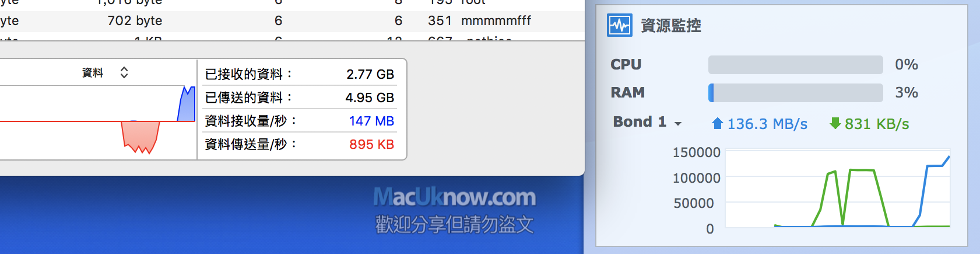Viewport: 980px width, 254px height.
Task: Click the 136.3 MB/s upload speed
Action: (767, 124)
